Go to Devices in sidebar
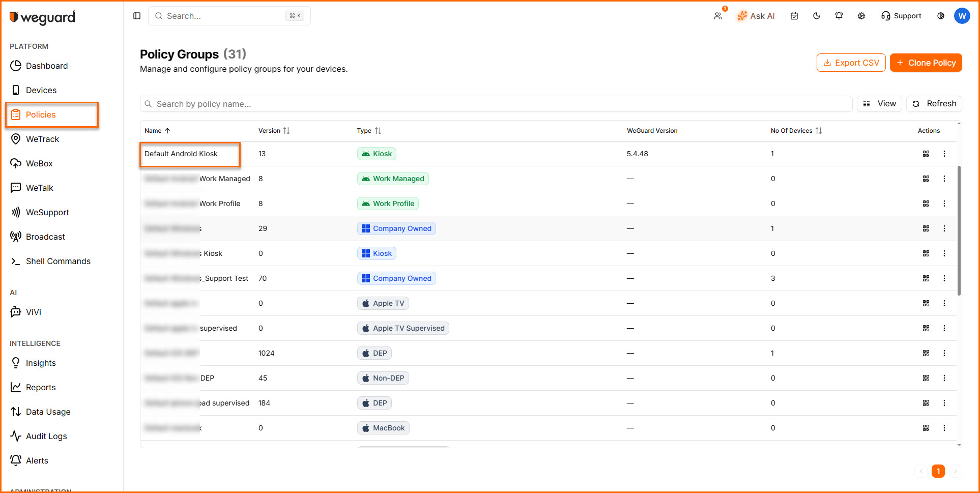Image resolution: width=980 pixels, height=493 pixels. click(41, 90)
